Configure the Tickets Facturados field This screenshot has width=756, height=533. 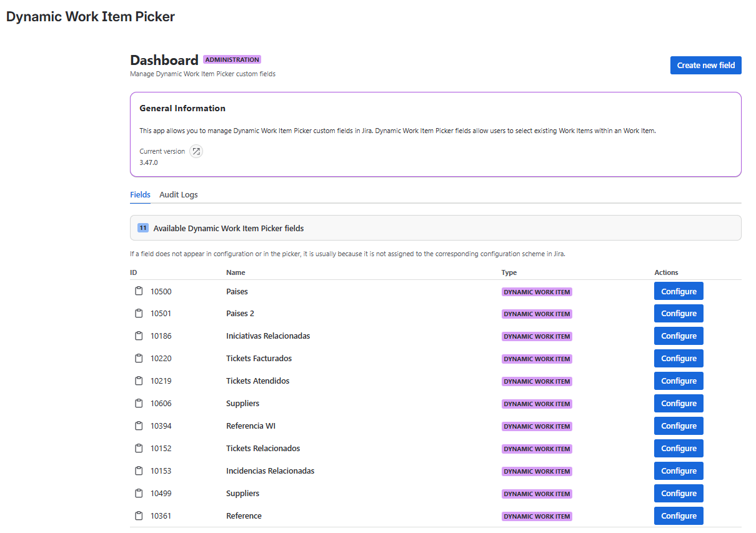pos(679,359)
